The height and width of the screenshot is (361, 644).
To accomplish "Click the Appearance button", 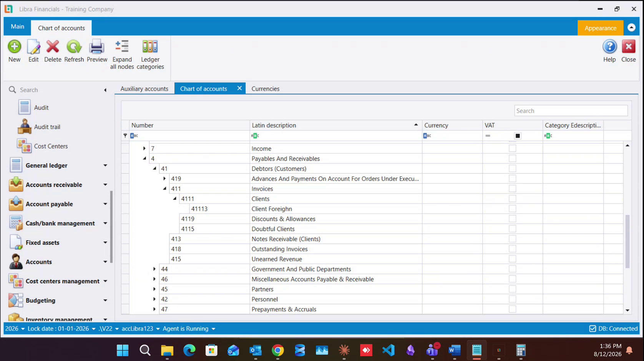I will click(x=600, y=28).
